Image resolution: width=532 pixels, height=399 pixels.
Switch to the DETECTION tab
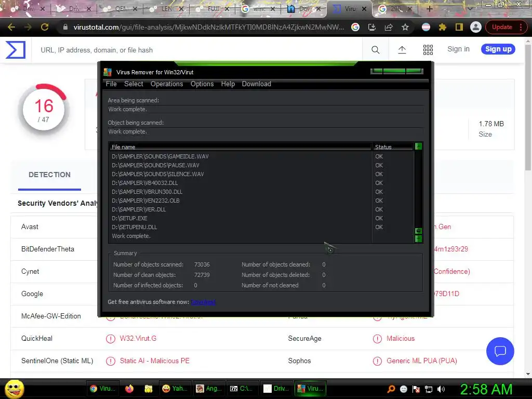click(49, 175)
